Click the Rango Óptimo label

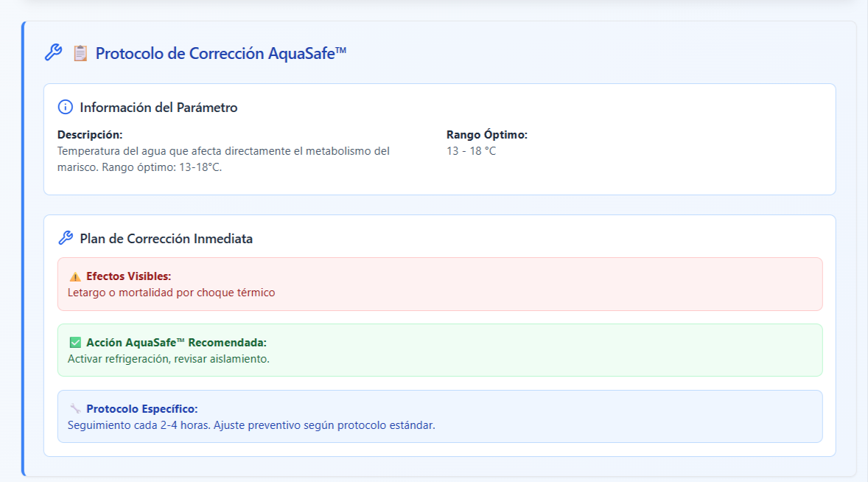(x=486, y=135)
